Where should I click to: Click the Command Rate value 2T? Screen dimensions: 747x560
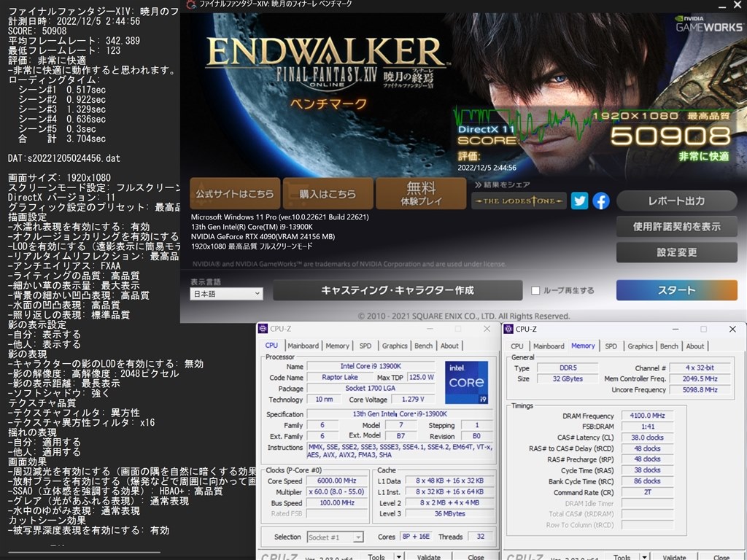point(647,492)
